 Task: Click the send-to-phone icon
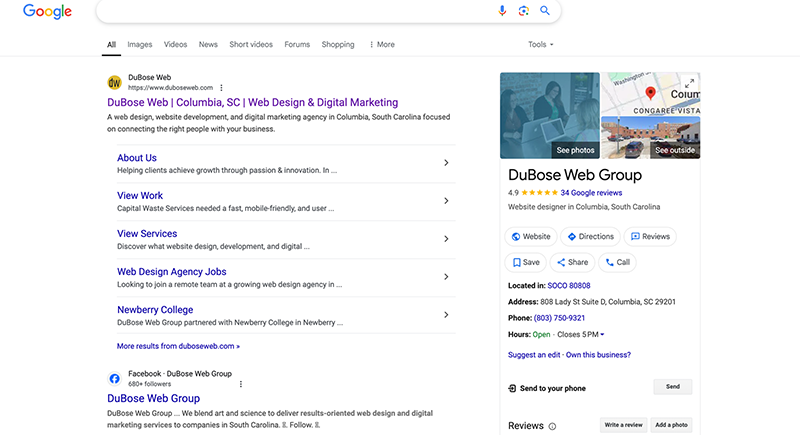pyautogui.click(x=512, y=388)
